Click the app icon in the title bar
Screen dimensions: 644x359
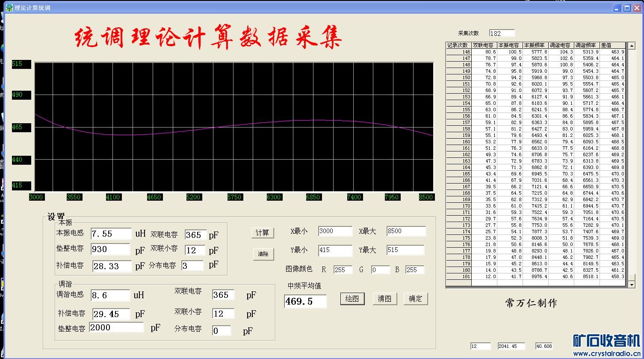[9, 8]
